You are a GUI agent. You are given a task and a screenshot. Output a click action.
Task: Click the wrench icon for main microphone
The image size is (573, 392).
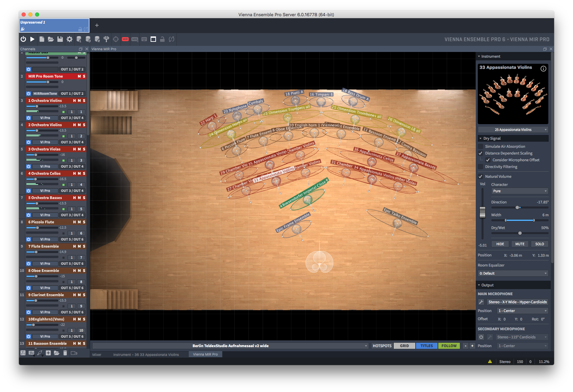point(481,302)
